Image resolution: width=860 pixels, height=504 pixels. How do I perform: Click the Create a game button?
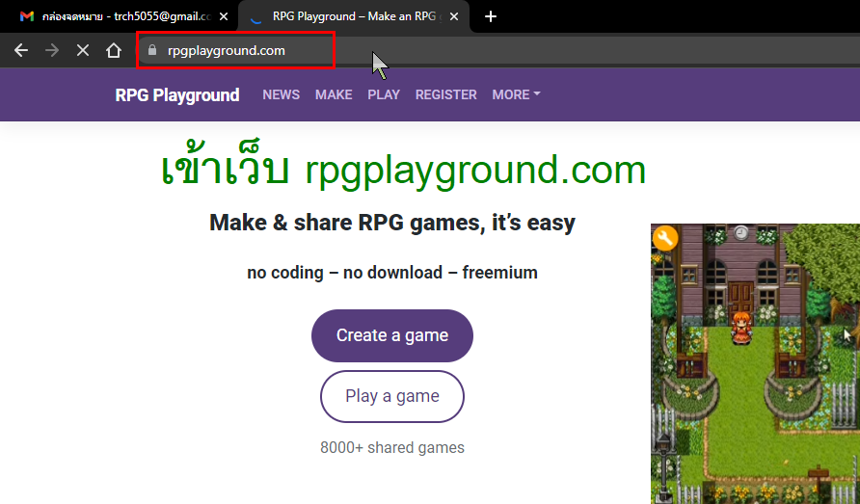tap(392, 335)
